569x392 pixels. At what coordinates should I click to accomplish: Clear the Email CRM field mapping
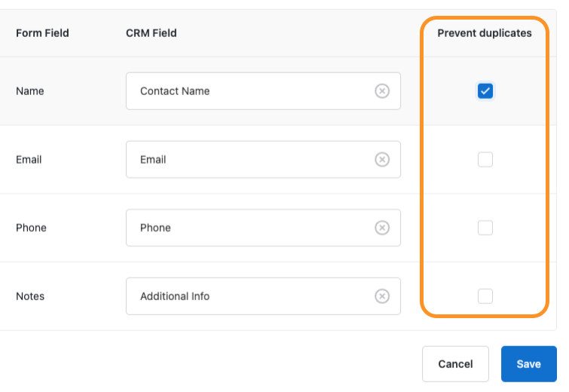click(x=382, y=160)
